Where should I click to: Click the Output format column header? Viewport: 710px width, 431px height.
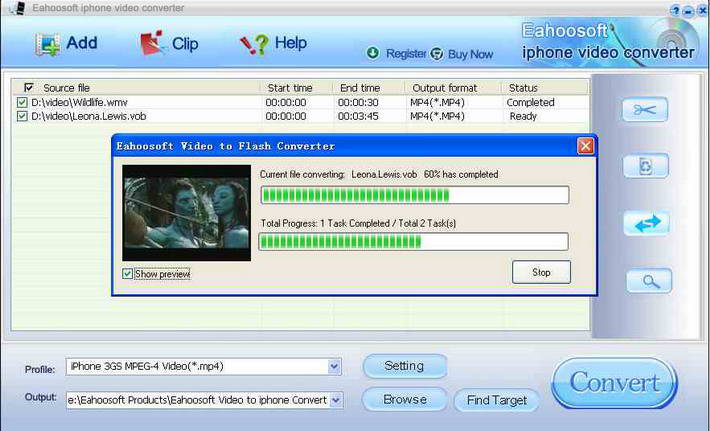[x=444, y=88]
